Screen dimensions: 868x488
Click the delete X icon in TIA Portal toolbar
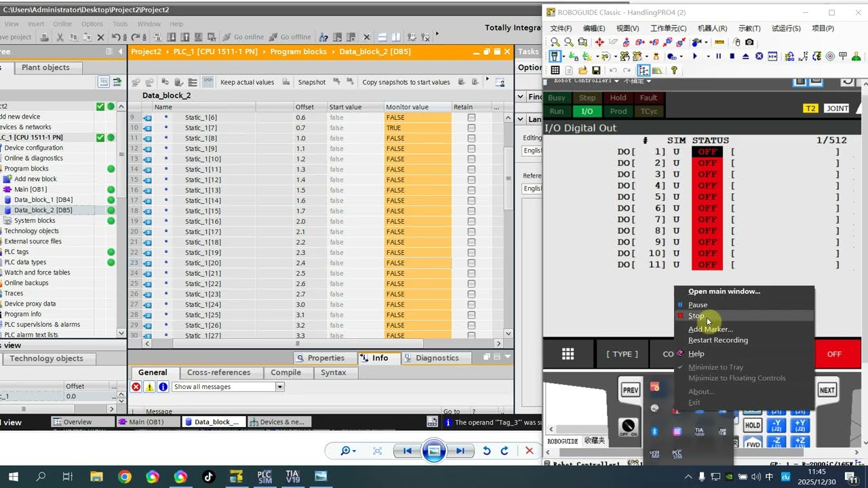pyautogui.click(x=100, y=37)
